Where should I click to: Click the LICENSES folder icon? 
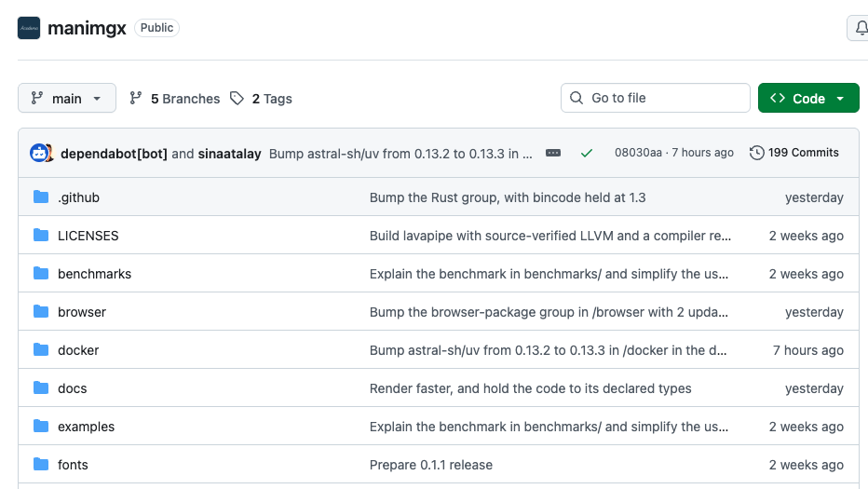(x=40, y=236)
